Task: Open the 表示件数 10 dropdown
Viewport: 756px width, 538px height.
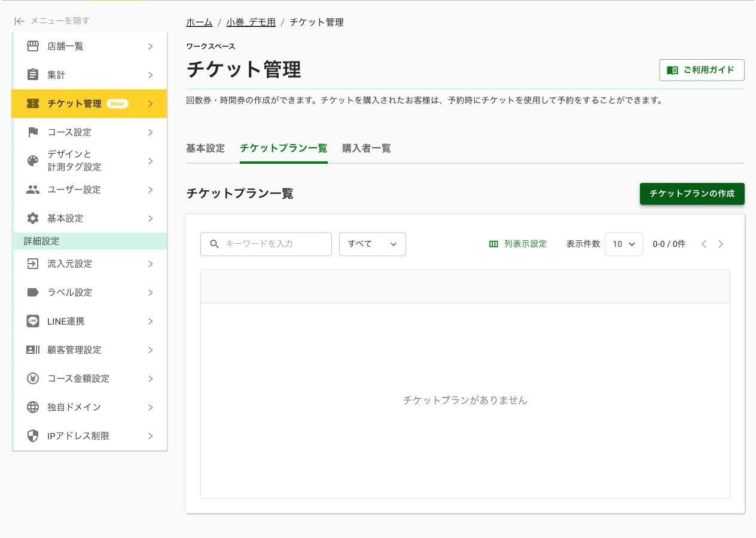Action: point(624,244)
